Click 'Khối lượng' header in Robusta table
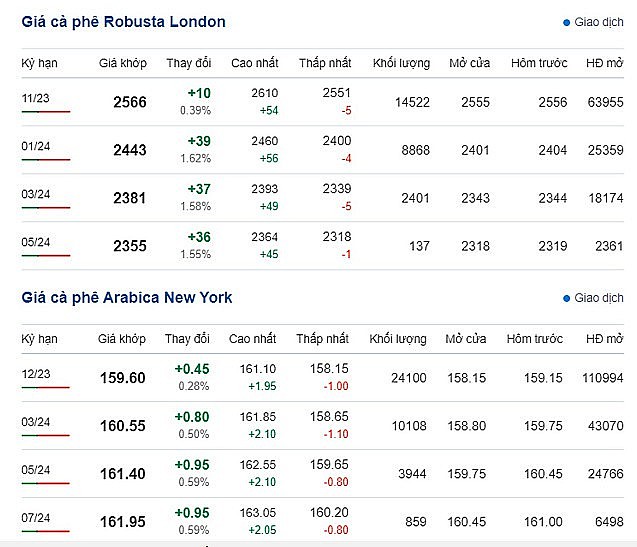The width and height of the screenshot is (637, 547). coord(401,63)
